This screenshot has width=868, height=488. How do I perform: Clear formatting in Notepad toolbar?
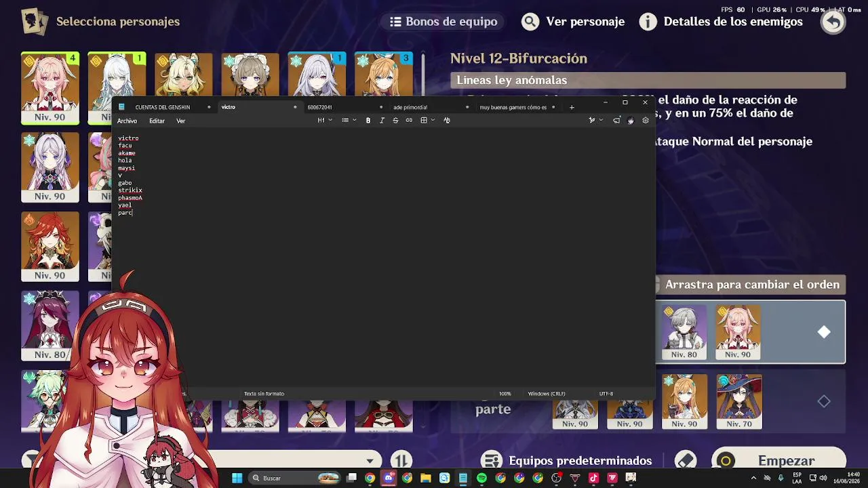[446, 121]
